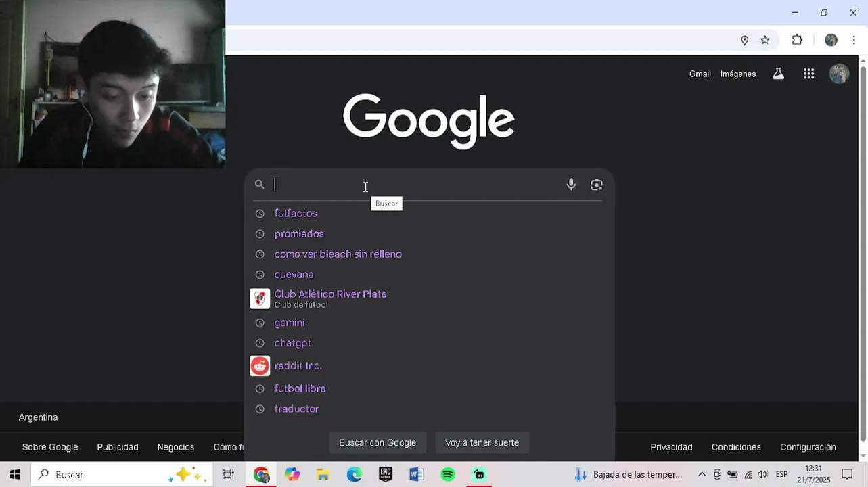Open Google Lens image search icon

point(596,185)
